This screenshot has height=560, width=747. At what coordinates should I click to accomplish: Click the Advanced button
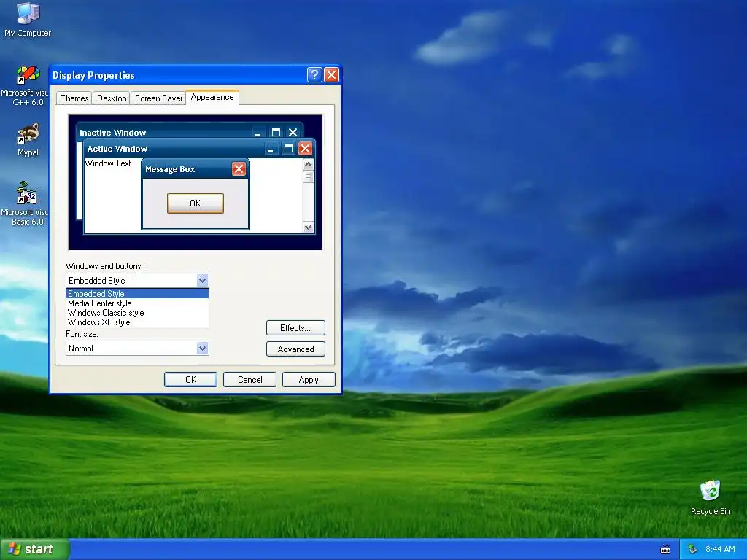295,349
